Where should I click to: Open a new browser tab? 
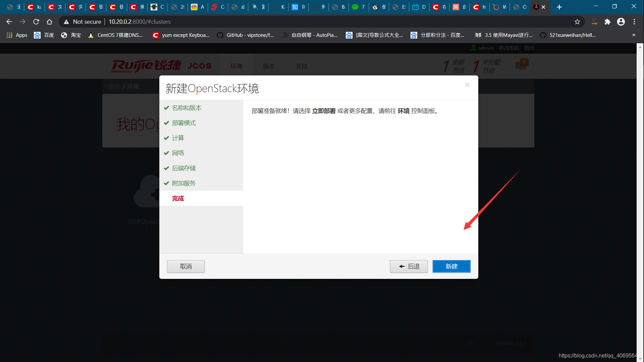559,7
